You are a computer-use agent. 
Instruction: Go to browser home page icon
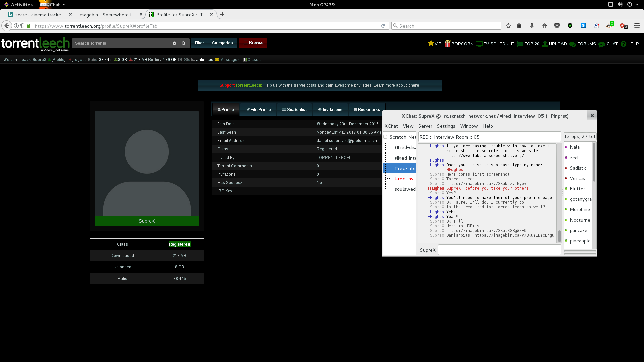tap(544, 26)
